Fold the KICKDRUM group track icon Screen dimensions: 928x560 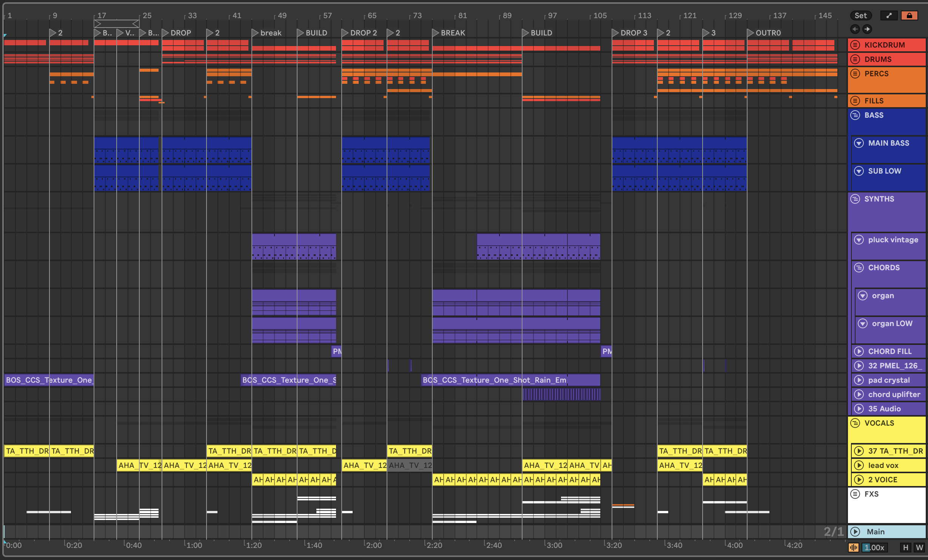pyautogui.click(x=856, y=45)
